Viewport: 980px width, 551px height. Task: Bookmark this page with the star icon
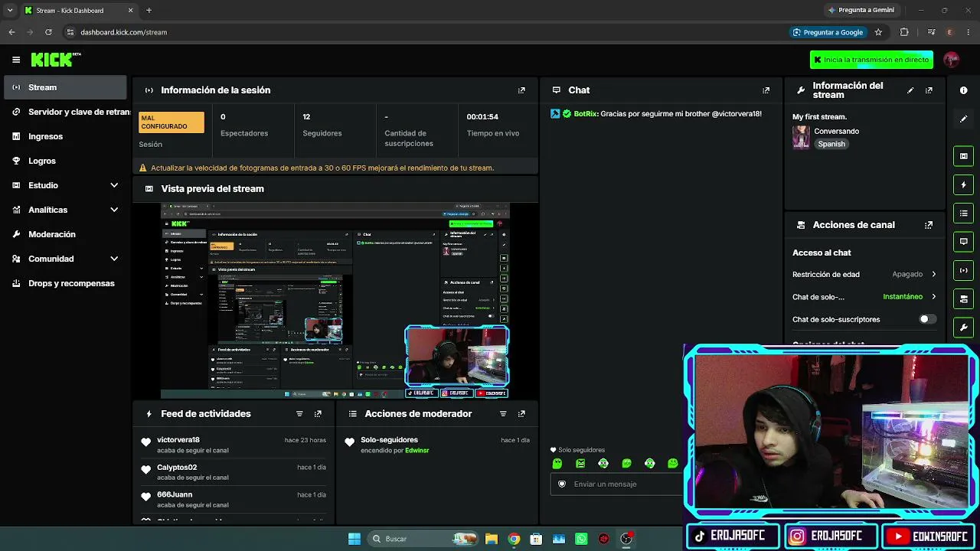(878, 32)
